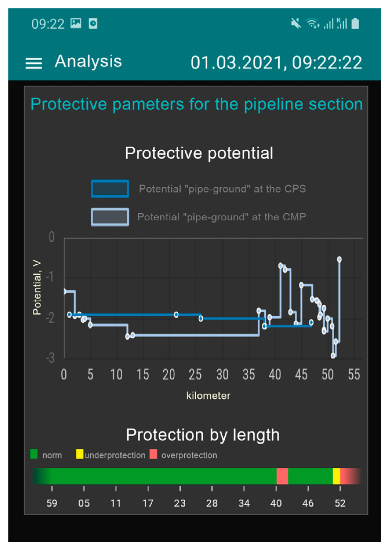The height and width of the screenshot is (554, 392).
Task: Click the red overprotection legend swatch
Action: (153, 454)
